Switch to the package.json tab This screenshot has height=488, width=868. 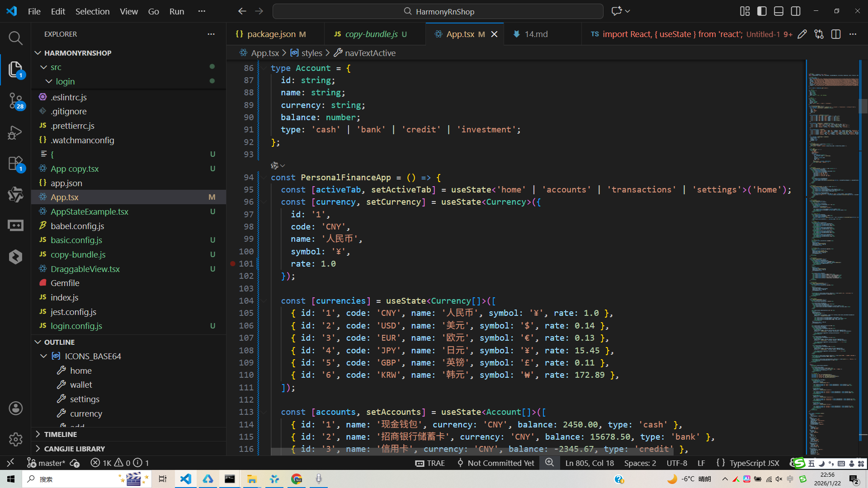pos(271,34)
